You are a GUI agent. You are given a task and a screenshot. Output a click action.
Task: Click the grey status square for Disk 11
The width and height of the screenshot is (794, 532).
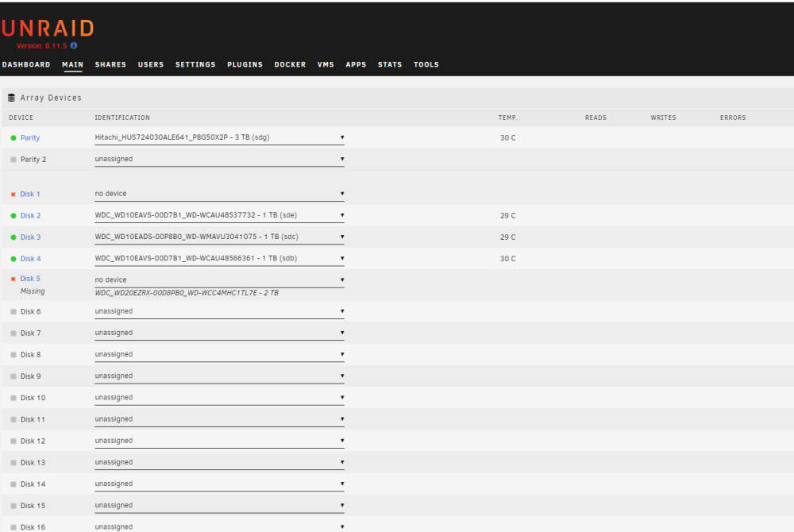coord(13,419)
